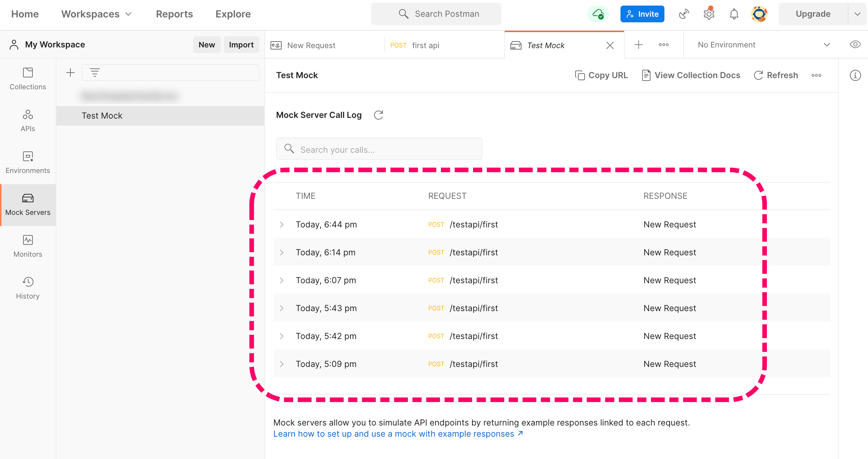Expand the 6:44 pm call entry
This screenshot has width=868, height=459.
pyautogui.click(x=282, y=225)
